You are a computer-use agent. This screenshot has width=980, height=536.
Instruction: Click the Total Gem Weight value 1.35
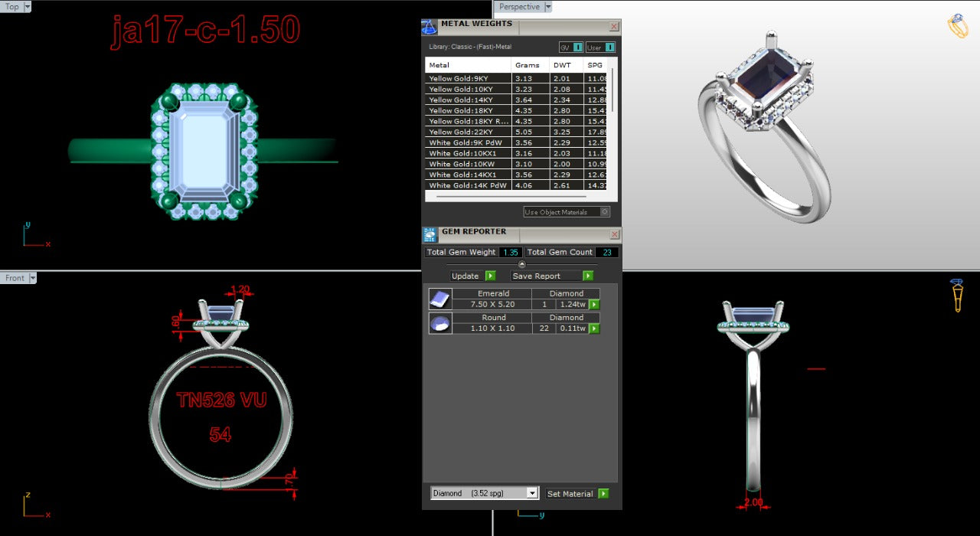[x=511, y=252]
